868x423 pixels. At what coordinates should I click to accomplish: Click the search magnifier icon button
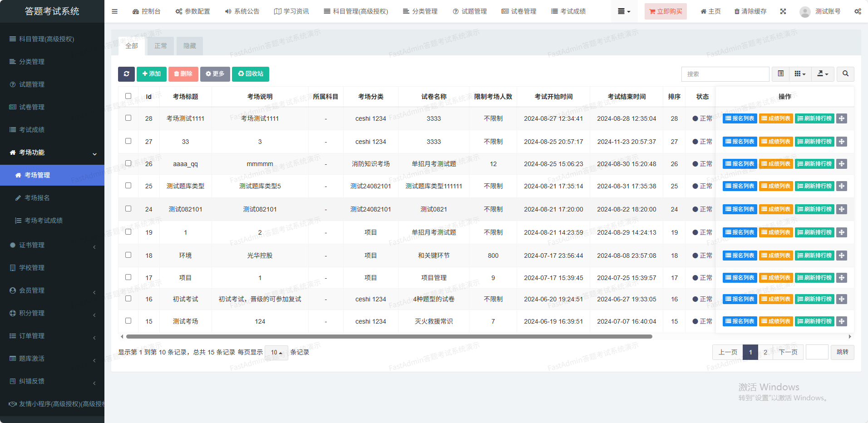pyautogui.click(x=845, y=74)
